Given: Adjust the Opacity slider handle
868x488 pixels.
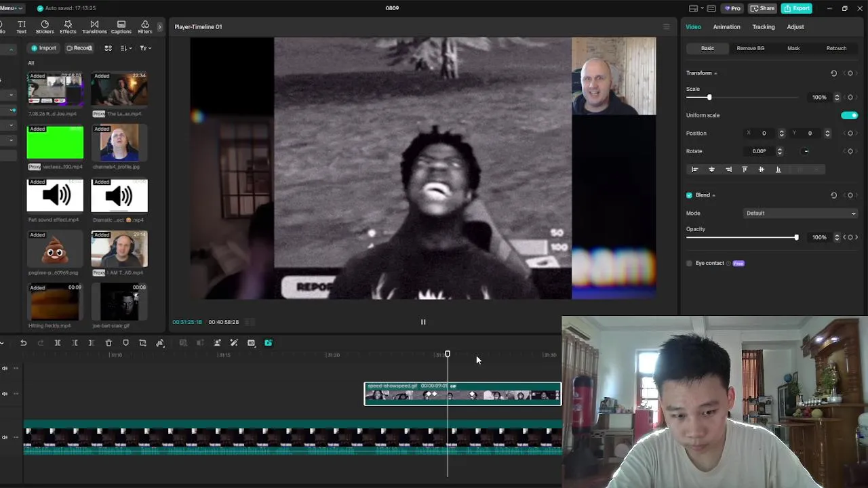Looking at the screenshot, I should click(x=796, y=237).
